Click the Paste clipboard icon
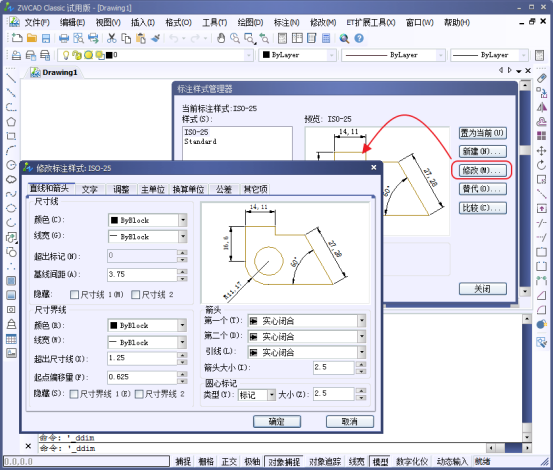The image size is (554, 471). [141, 38]
